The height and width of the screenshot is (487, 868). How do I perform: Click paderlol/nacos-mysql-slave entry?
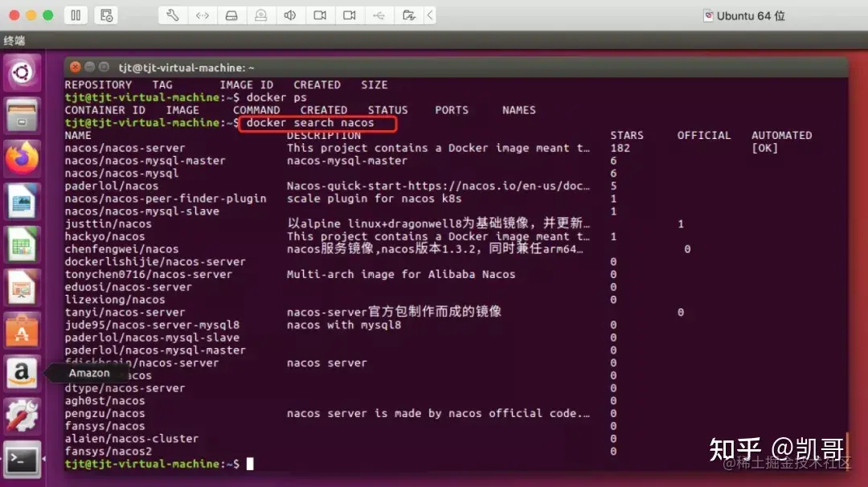(x=152, y=337)
